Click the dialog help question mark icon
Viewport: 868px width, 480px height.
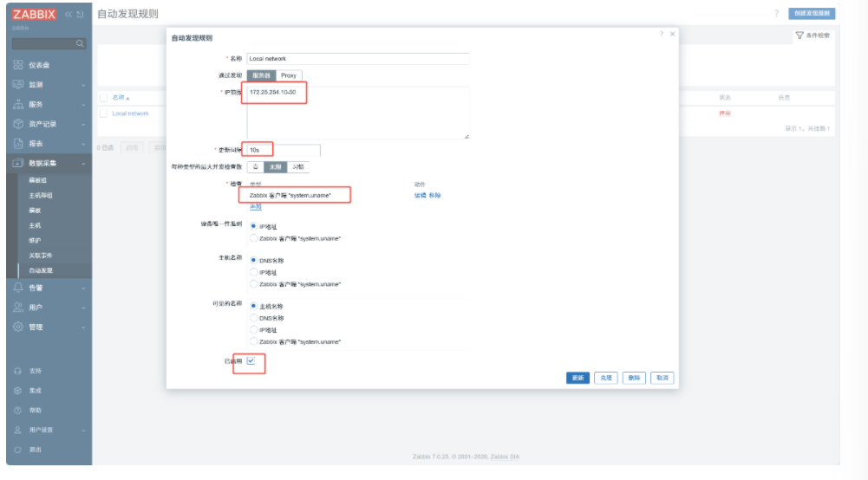click(x=661, y=35)
